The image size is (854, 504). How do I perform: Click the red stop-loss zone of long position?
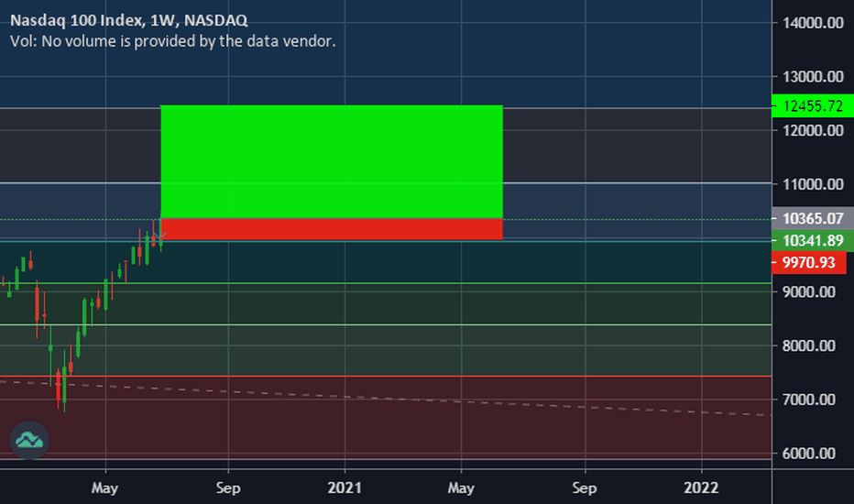(332, 229)
